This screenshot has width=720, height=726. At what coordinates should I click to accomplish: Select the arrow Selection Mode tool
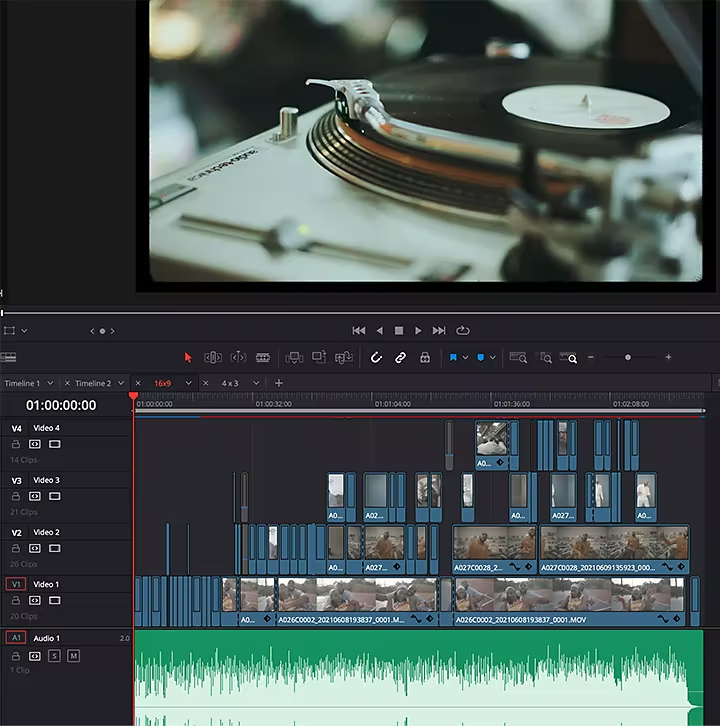[x=188, y=357]
